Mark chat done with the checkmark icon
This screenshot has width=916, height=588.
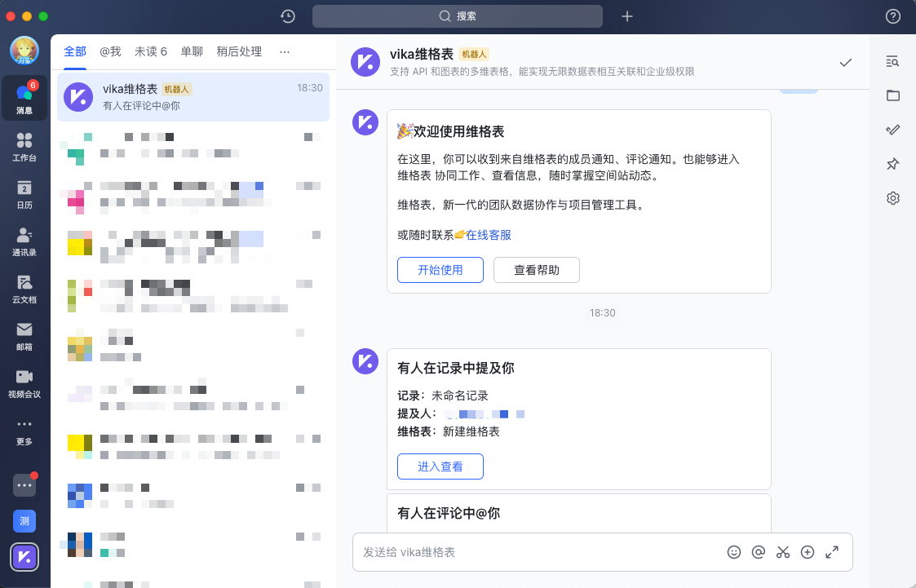point(846,62)
